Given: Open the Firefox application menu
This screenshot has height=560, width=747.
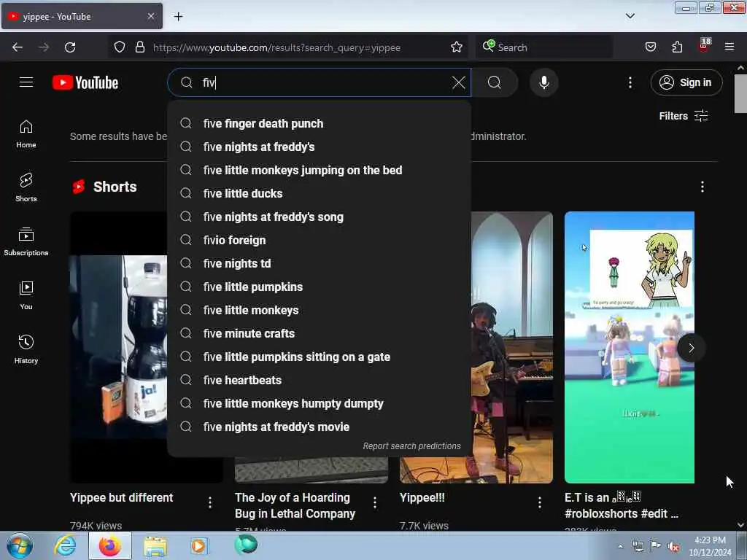Looking at the screenshot, I should (x=729, y=47).
